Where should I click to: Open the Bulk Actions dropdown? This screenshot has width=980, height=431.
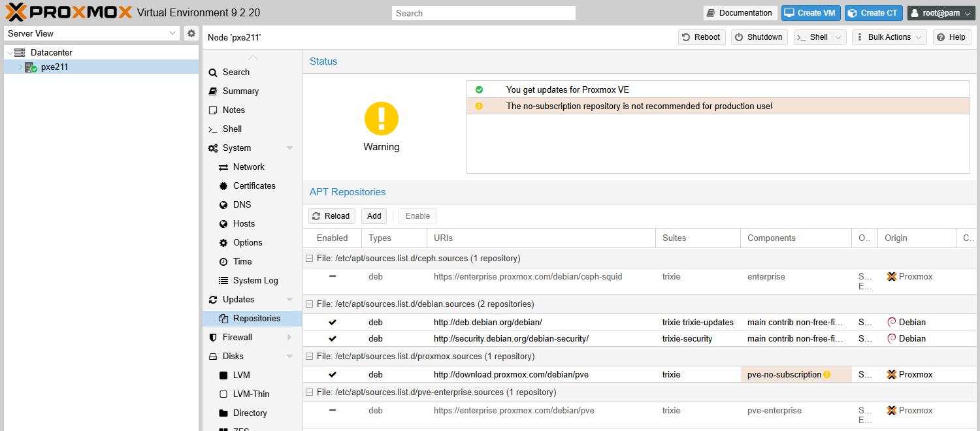pos(889,37)
